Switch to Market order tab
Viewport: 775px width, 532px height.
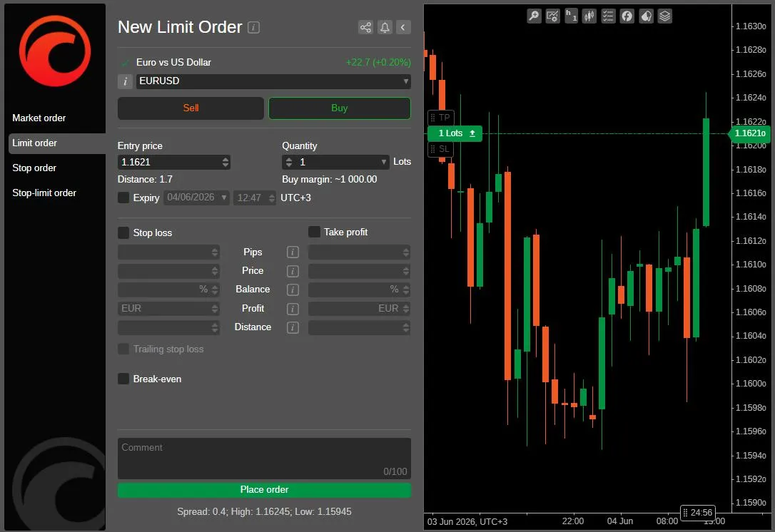39,118
